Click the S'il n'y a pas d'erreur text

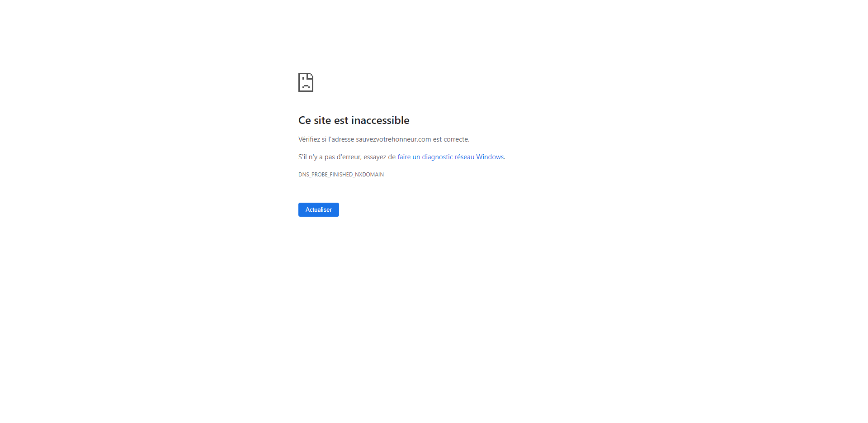pos(330,157)
